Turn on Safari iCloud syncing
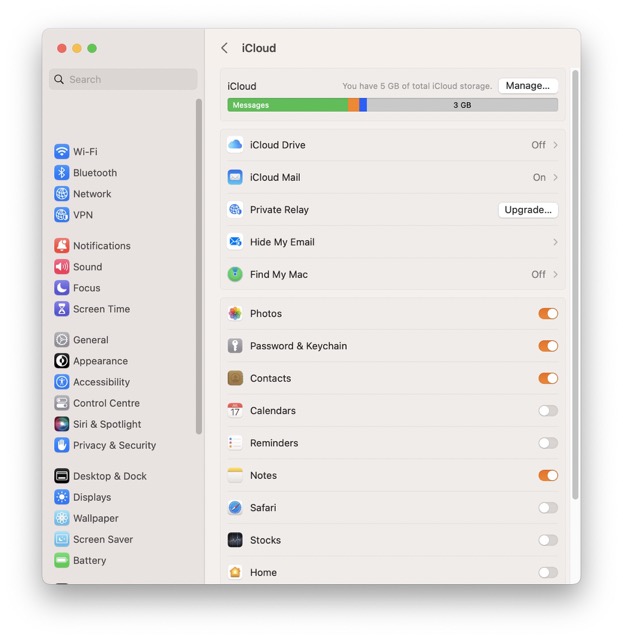 (x=547, y=508)
